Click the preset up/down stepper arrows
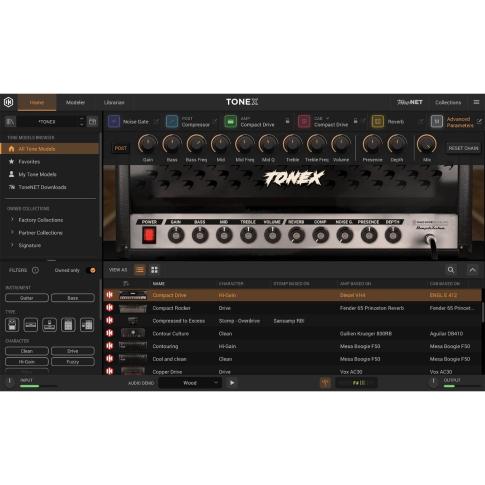 click(x=82, y=122)
